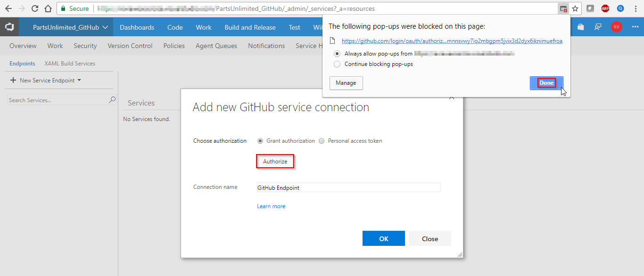Click the document icon beside the blocked link

tap(332, 41)
